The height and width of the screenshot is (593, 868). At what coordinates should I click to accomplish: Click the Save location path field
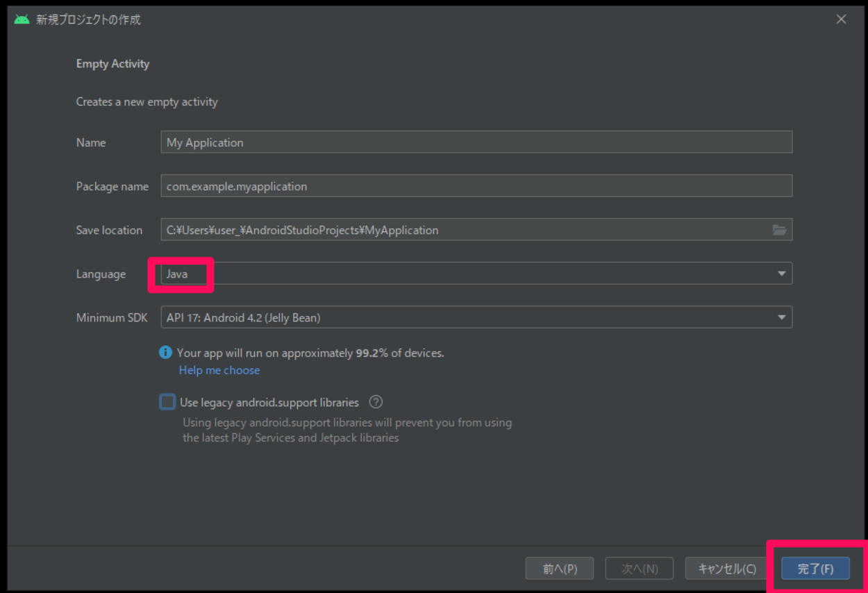[476, 230]
